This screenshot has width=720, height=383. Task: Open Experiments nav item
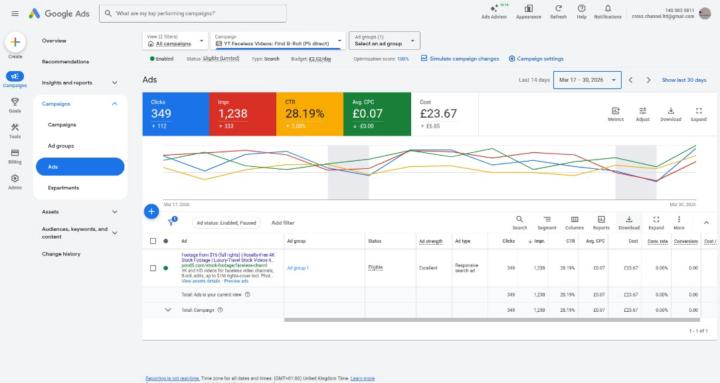point(63,188)
